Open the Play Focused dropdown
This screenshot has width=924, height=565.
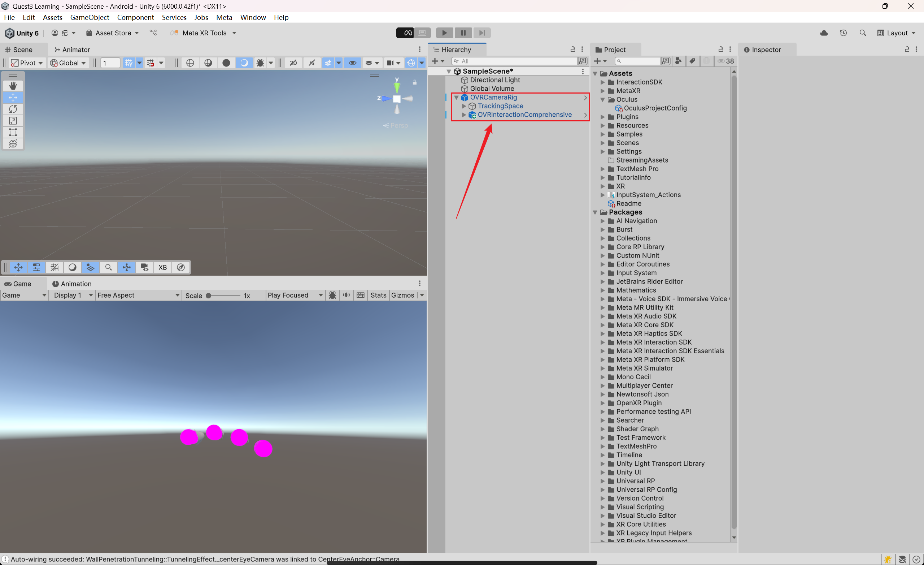point(295,296)
